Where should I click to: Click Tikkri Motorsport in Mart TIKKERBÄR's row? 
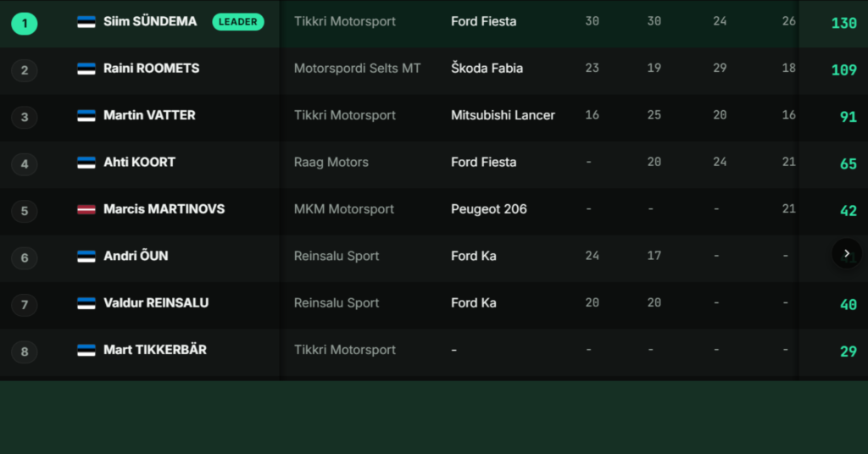345,350
